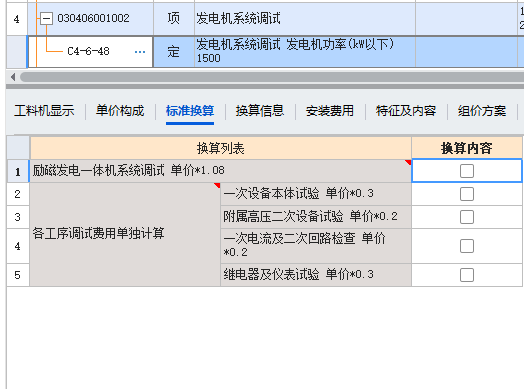Select row header number 2 in conversion list
The image size is (524, 389).
pyautogui.click(x=18, y=194)
